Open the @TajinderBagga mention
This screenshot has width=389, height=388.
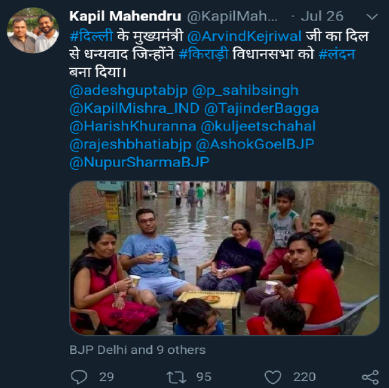coord(261,109)
